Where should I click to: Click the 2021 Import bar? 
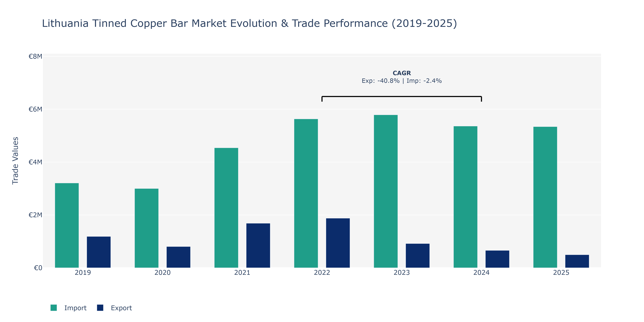point(226,208)
